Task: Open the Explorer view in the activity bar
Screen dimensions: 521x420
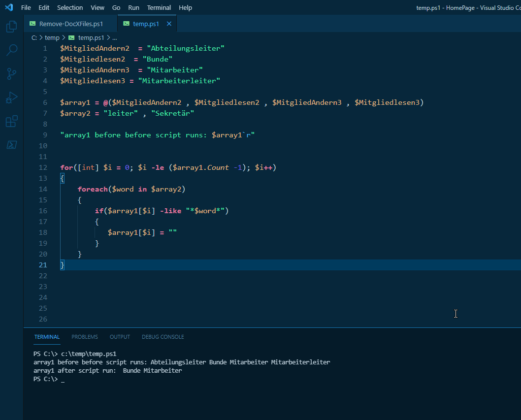Action: coord(12,26)
